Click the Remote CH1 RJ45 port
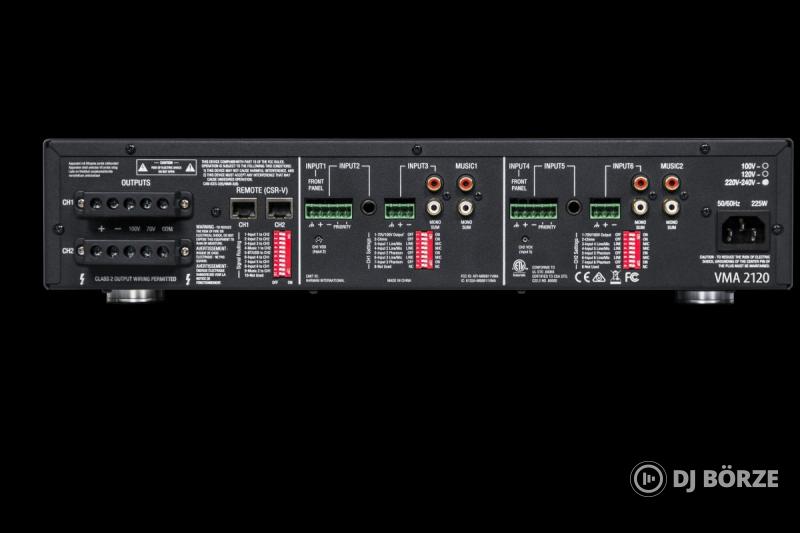 click(x=244, y=209)
